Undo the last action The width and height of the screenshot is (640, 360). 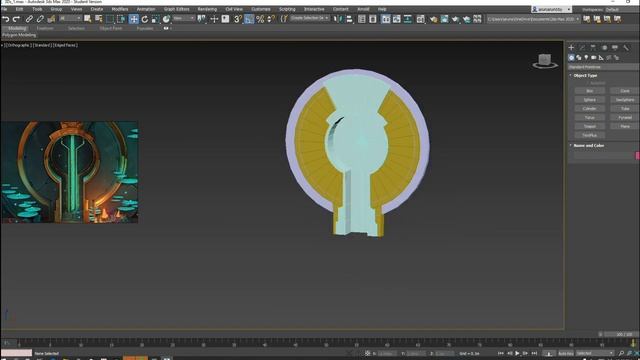click(x=6, y=19)
